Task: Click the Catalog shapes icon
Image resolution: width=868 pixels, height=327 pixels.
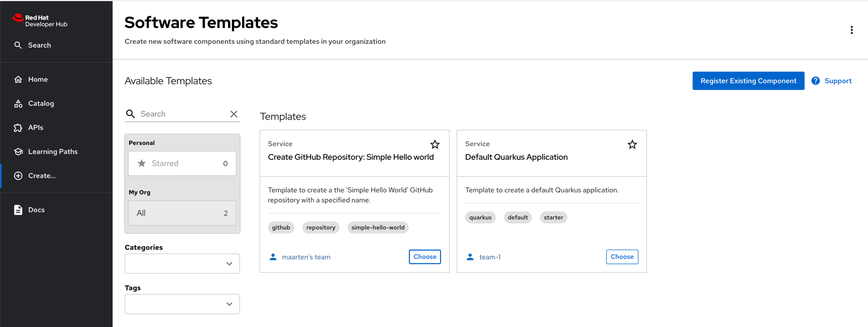Action: click(x=18, y=103)
